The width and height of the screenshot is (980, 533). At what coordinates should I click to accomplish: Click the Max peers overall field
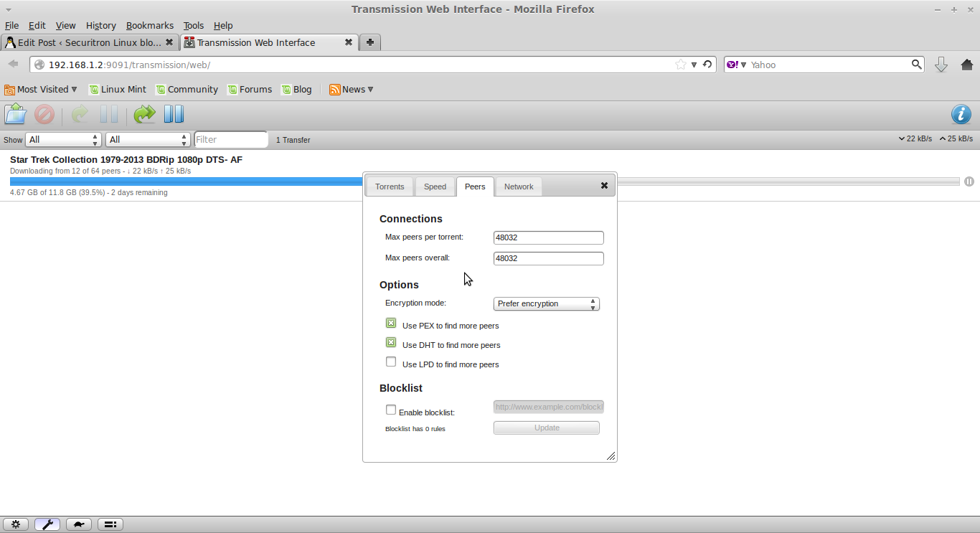click(x=549, y=258)
